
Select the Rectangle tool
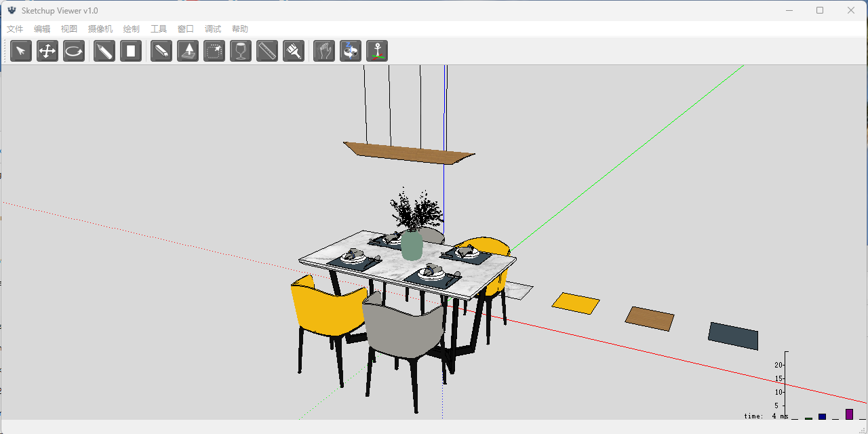coord(131,51)
